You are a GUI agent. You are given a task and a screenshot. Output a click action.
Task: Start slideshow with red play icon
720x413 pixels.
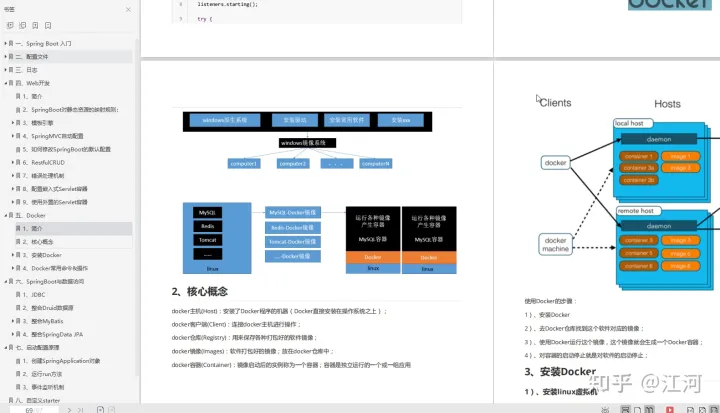coord(670,410)
